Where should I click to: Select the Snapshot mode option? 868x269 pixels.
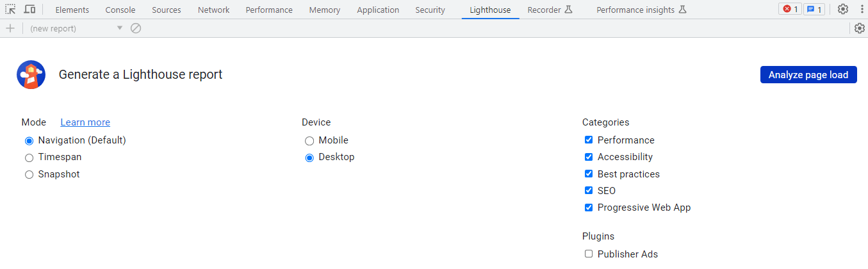click(x=29, y=175)
